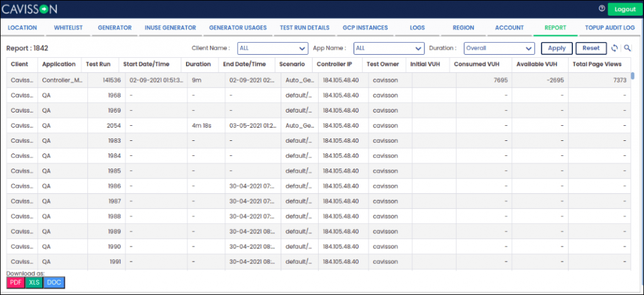Click Consumed VUH value 7695
Viewport: 644px width, 295px height.
(484, 80)
